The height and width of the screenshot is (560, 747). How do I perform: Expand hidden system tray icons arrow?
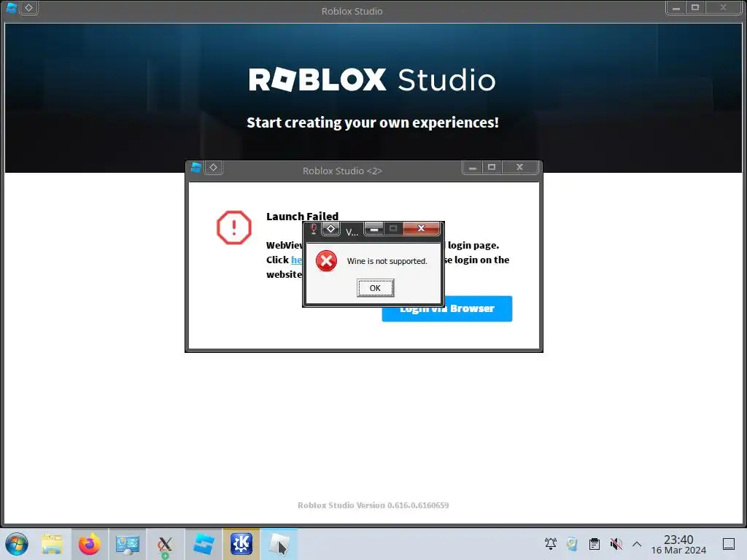(637, 544)
